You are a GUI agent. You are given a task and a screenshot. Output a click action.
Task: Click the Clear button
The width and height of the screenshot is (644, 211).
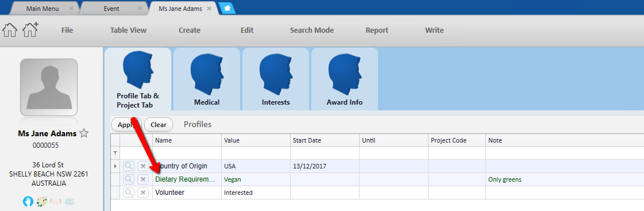(159, 125)
